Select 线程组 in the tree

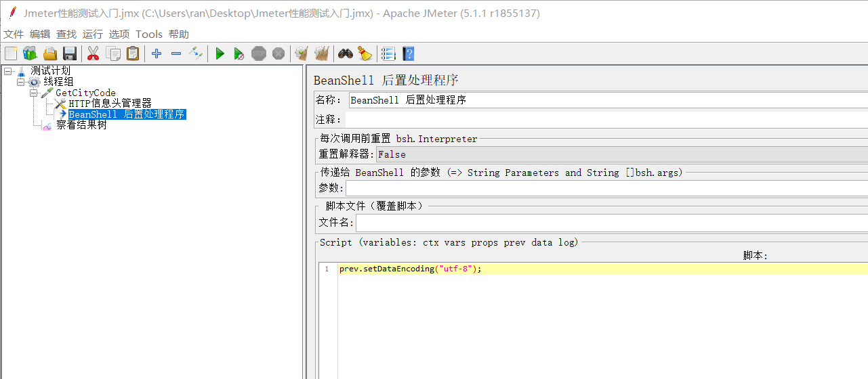pos(58,82)
